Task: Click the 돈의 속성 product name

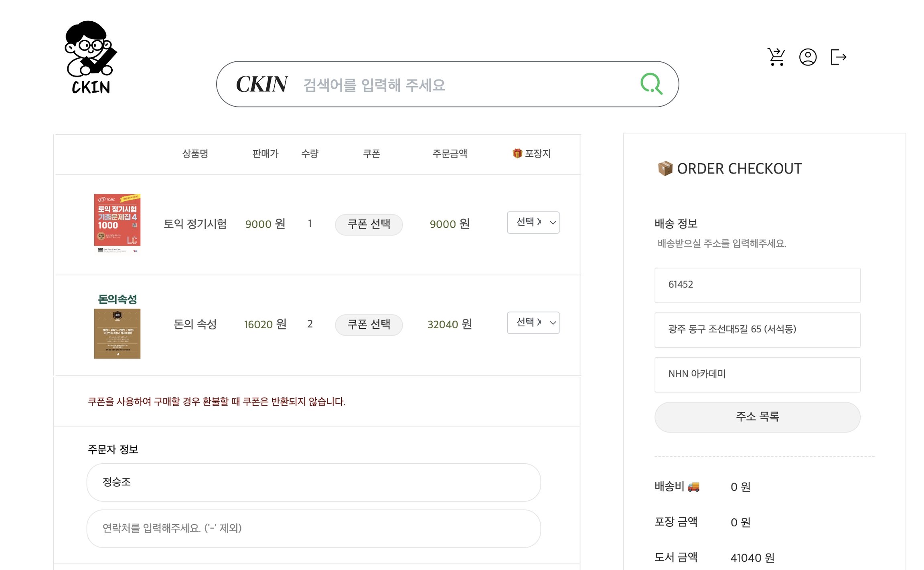Action: [195, 324]
